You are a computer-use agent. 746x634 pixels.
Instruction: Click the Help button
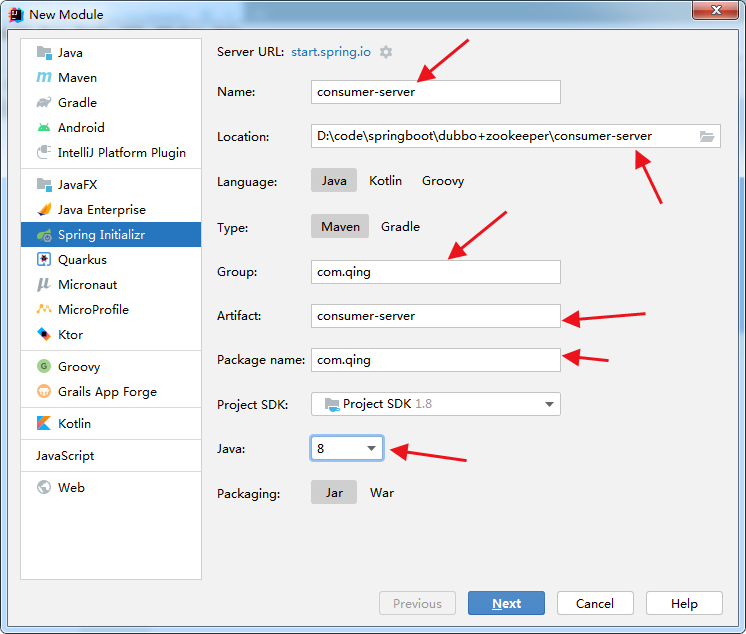point(684,603)
